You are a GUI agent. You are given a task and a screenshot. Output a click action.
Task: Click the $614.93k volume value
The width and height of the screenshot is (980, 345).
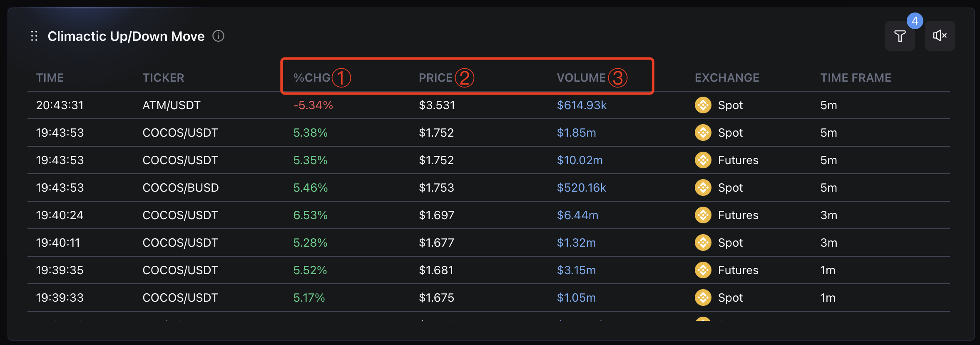[582, 105]
